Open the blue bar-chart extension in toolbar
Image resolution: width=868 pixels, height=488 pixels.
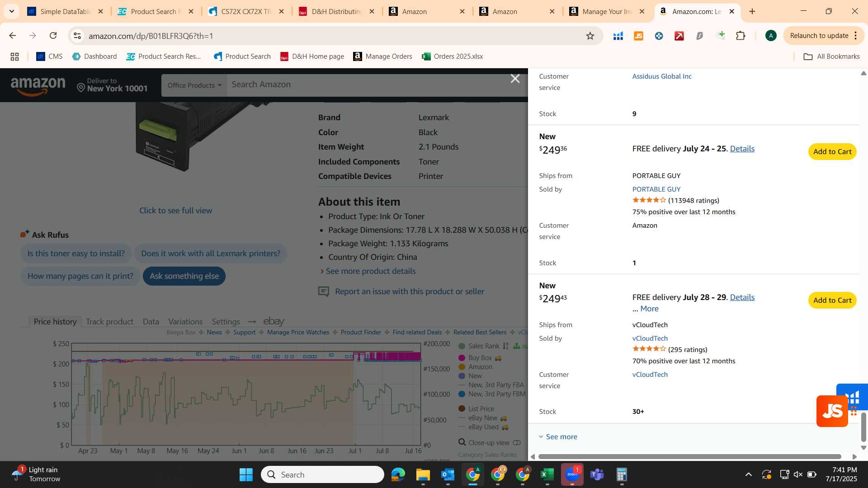(x=618, y=36)
